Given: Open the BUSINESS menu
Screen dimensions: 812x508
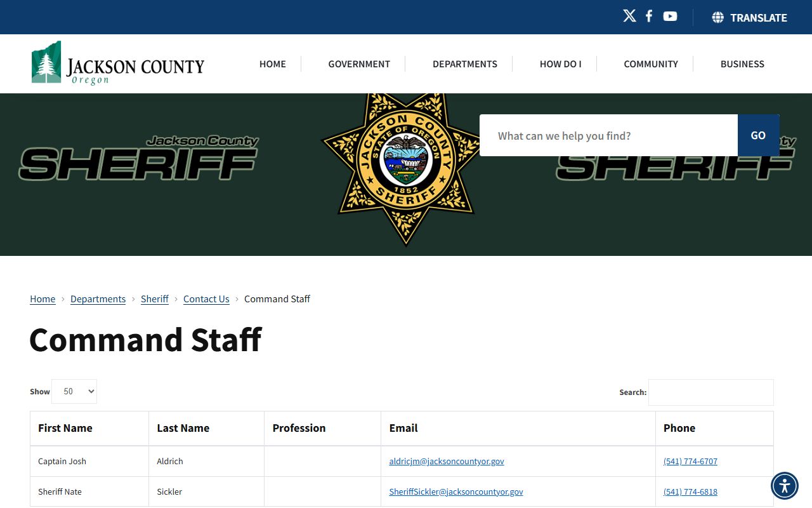Looking at the screenshot, I should pos(742,63).
